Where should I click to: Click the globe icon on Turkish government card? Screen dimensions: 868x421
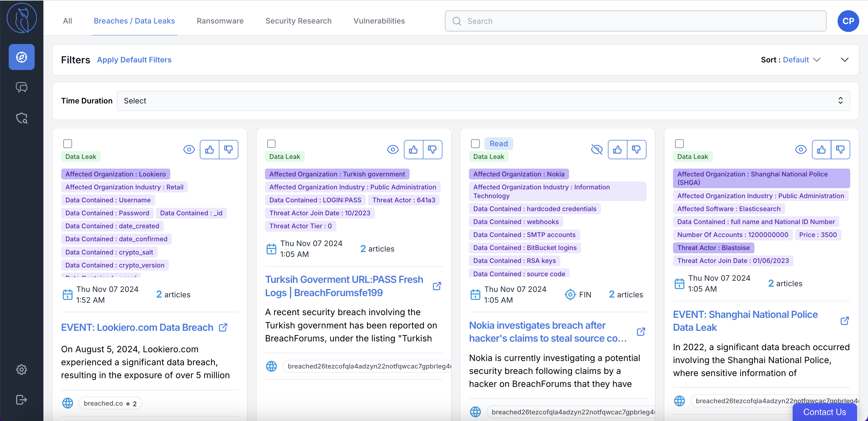(272, 366)
